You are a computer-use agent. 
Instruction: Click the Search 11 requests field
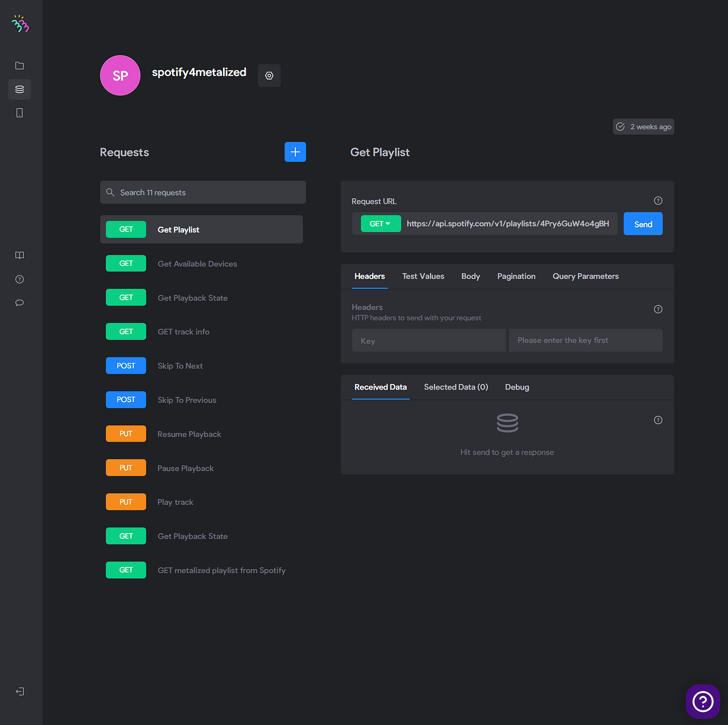pos(203,192)
